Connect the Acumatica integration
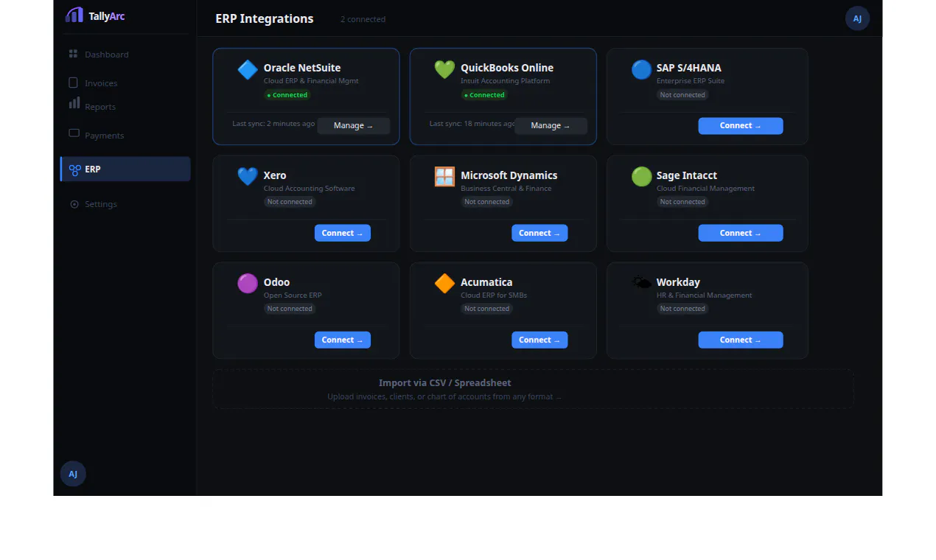The width and height of the screenshot is (936, 560). pos(539,340)
